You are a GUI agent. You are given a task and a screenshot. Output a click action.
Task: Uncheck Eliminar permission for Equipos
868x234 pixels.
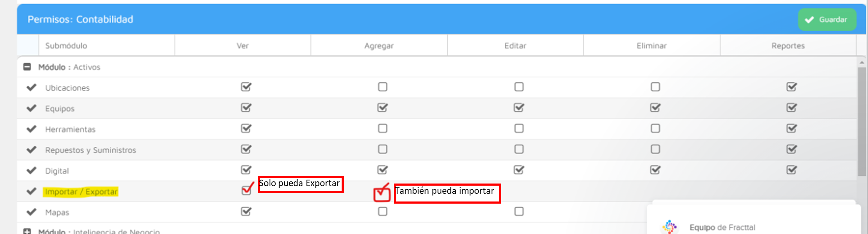point(655,108)
